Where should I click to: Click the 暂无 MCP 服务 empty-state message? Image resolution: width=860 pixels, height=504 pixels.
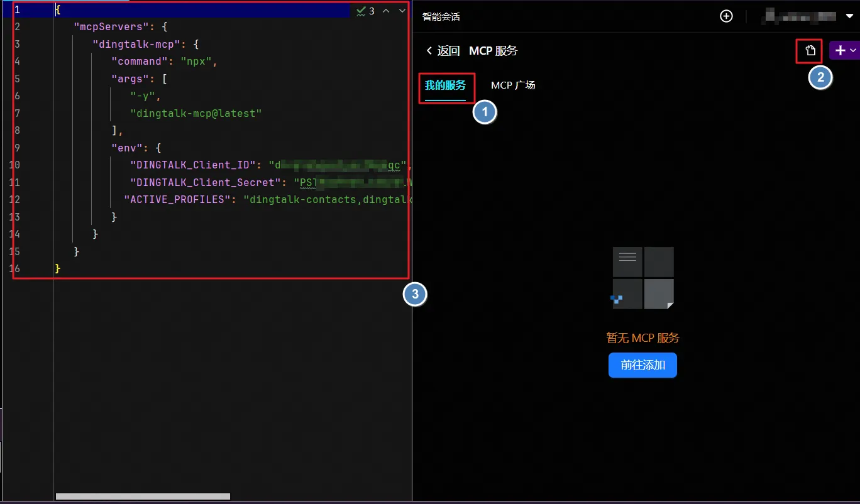click(x=642, y=337)
